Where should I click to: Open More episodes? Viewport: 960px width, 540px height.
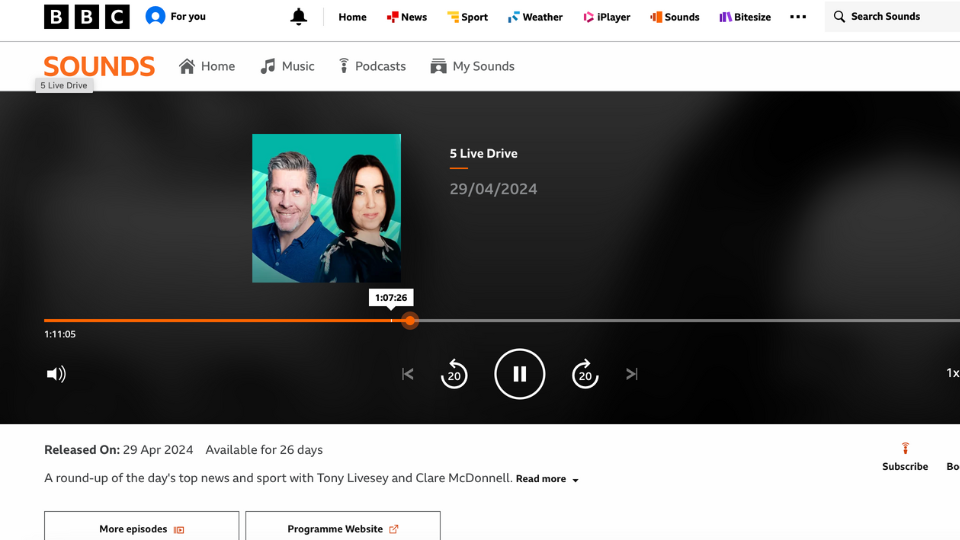point(141,528)
